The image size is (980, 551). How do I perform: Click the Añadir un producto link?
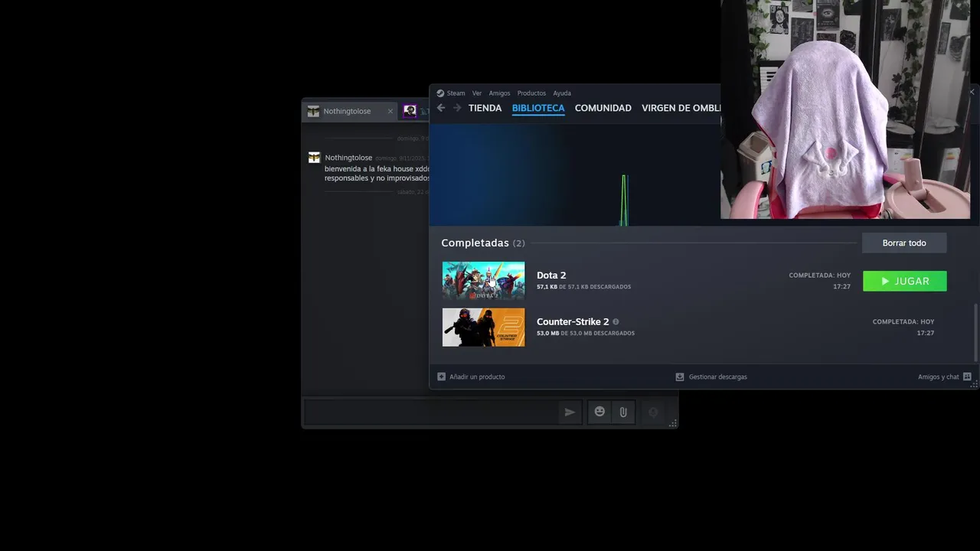point(477,377)
